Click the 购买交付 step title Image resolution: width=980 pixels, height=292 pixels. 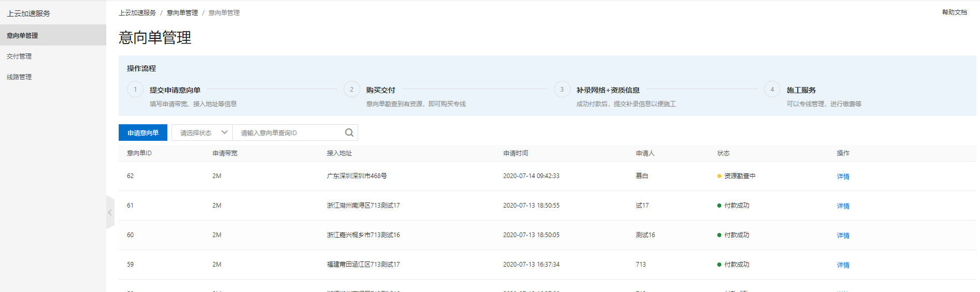point(380,90)
